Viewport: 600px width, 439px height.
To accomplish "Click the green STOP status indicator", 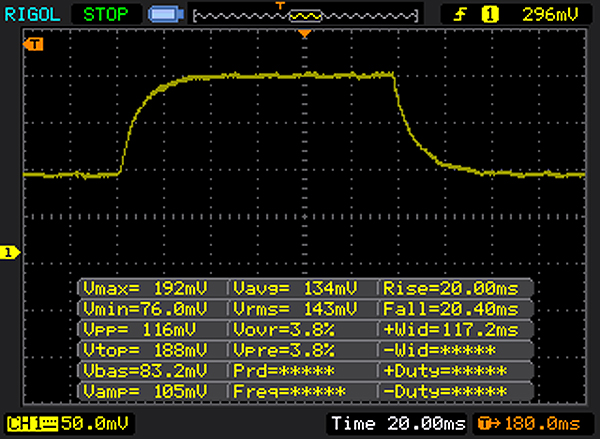I will tap(106, 15).
